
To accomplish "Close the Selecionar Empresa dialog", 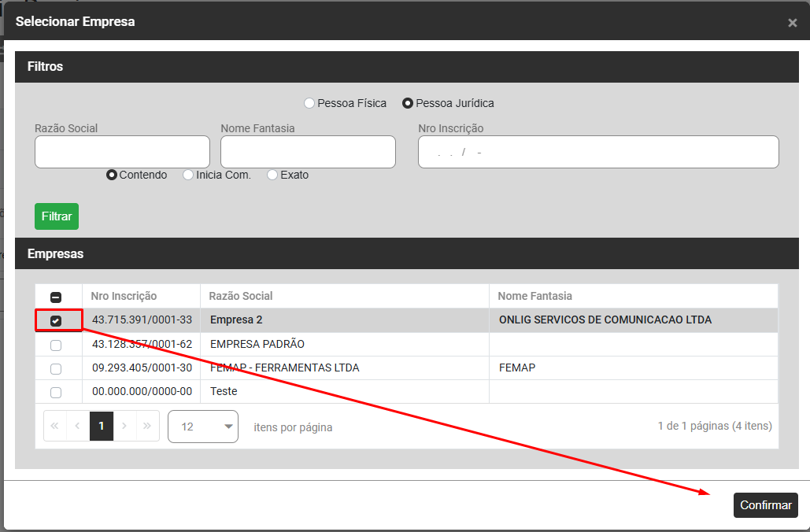I will [792, 23].
